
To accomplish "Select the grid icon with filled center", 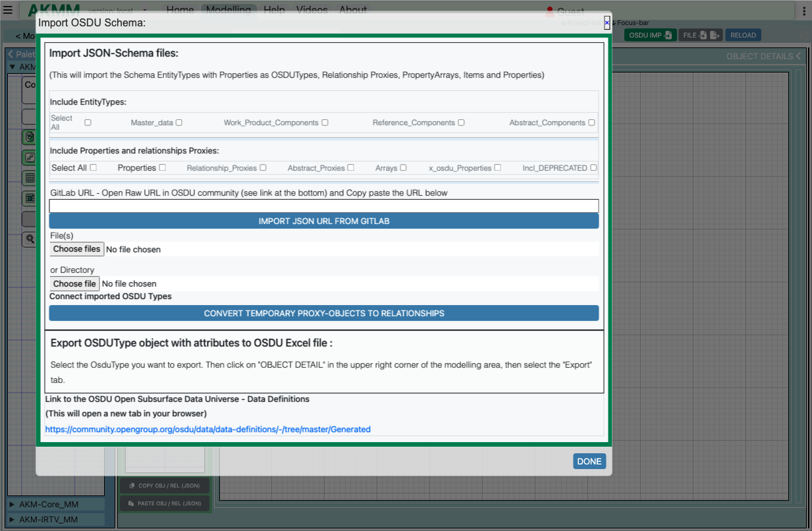I will point(30,198).
